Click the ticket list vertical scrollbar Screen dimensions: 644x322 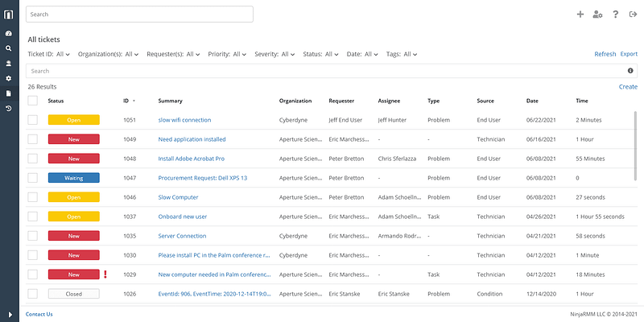tap(635, 146)
